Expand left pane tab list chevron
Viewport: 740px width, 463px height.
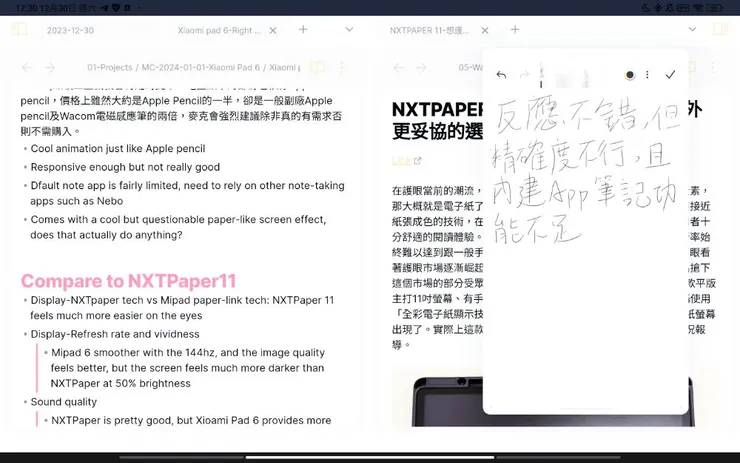click(349, 29)
